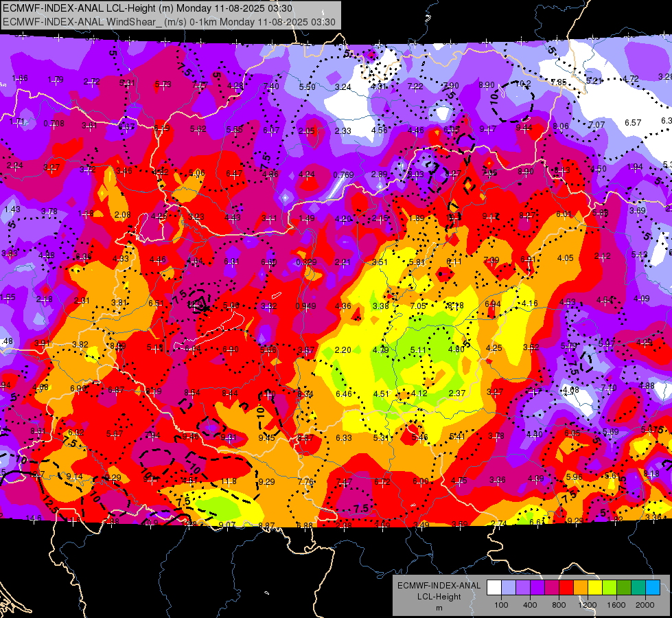Click the lime-green legend swatch
This screenshot has height=618, width=672.
pos(610,587)
